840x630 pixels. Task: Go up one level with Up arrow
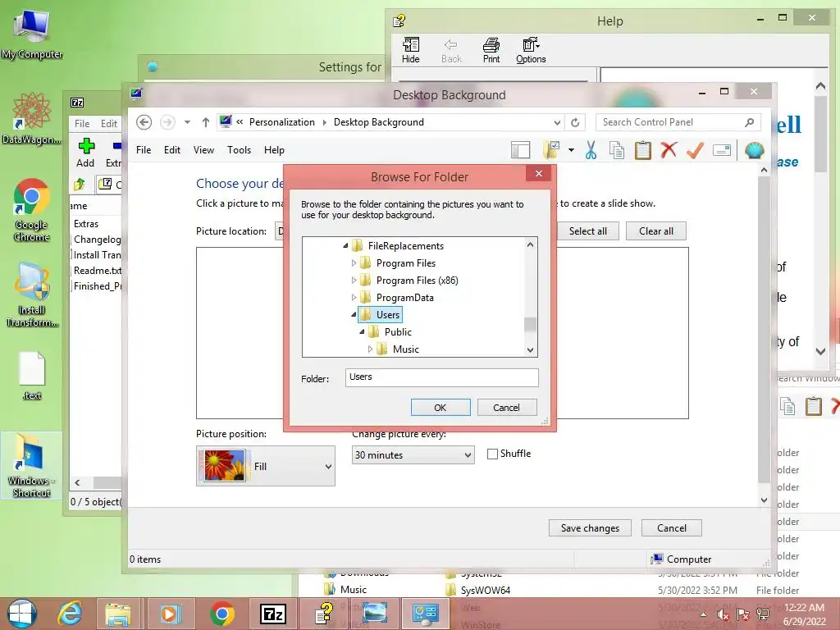coord(206,123)
